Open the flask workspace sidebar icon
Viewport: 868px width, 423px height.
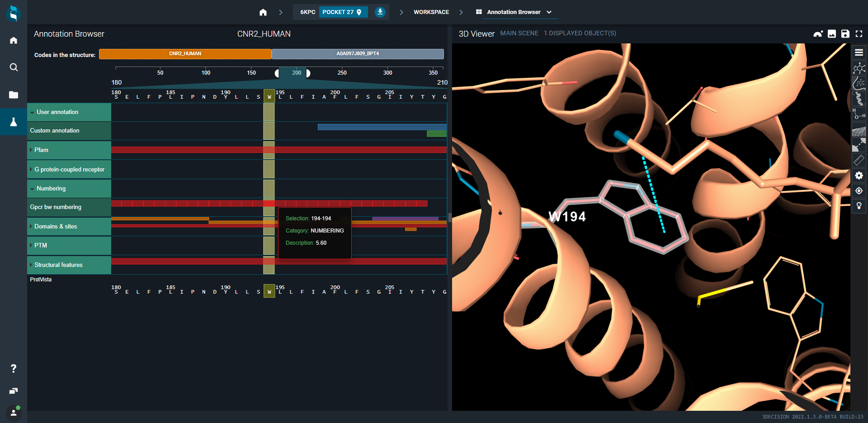click(x=14, y=122)
